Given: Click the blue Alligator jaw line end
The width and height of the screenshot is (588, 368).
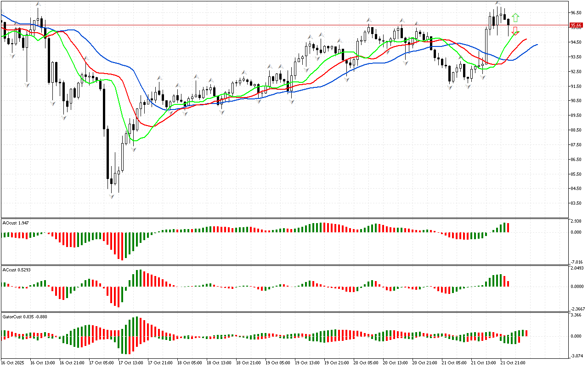Looking at the screenshot, I should [537, 45].
